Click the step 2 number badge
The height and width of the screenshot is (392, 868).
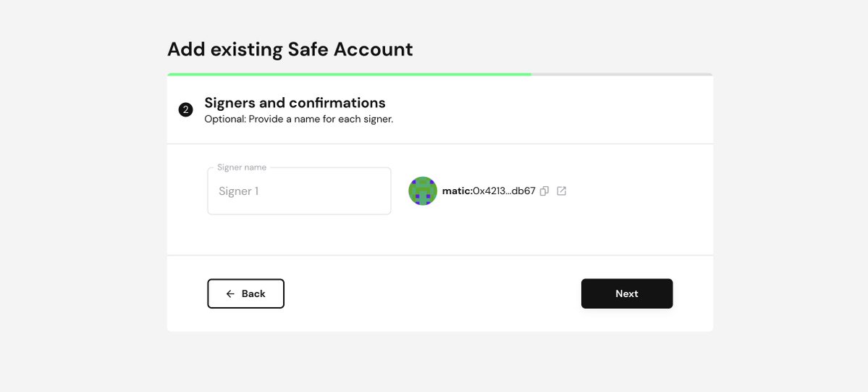[185, 110]
